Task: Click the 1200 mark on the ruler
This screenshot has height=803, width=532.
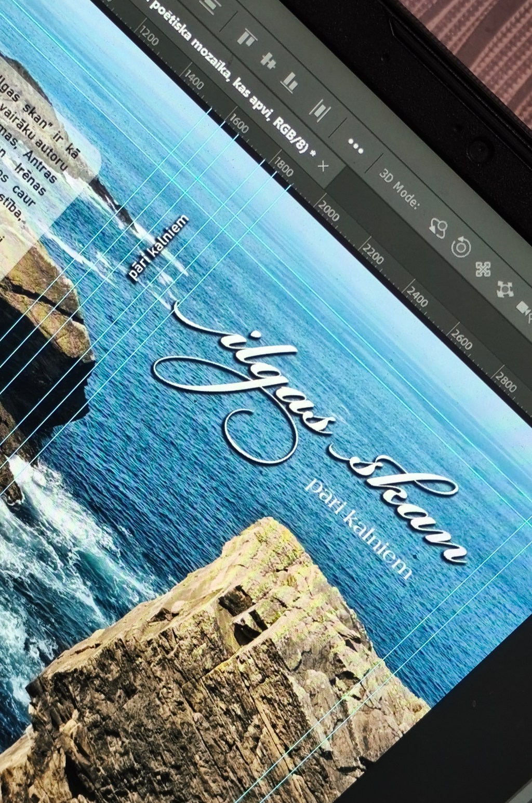Action: coord(149,36)
